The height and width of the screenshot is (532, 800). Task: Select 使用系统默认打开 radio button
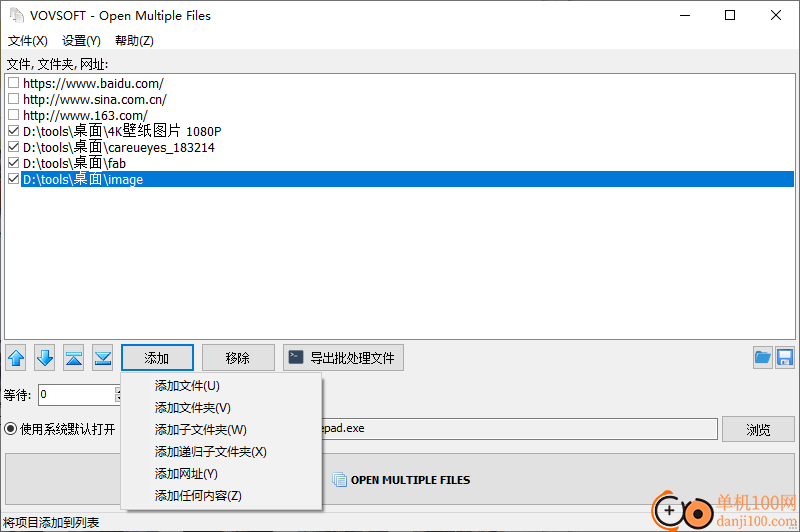pyautogui.click(x=11, y=429)
